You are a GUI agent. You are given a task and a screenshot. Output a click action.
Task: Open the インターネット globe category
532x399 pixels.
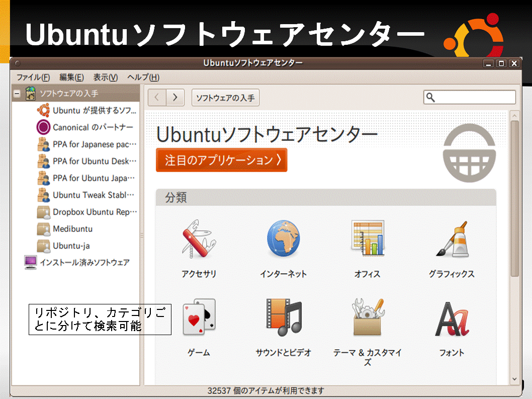pyautogui.click(x=283, y=238)
